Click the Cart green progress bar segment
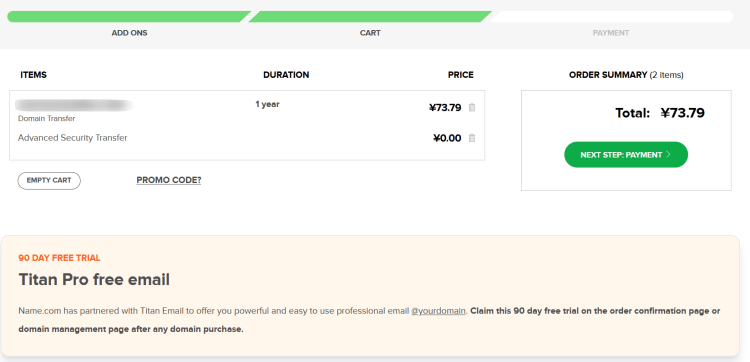This screenshot has width=750, height=362. point(370,17)
